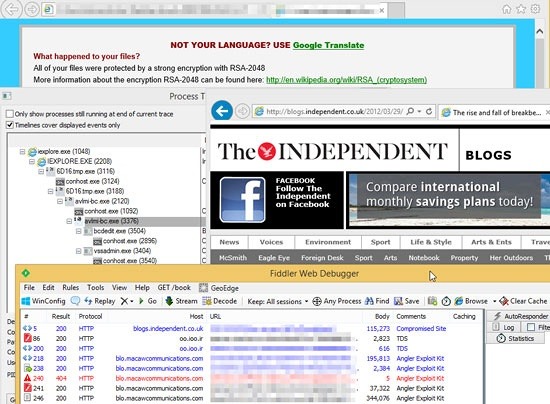
Task: Collapse vssadmin.exe (3404) tree node
Action: point(79,251)
